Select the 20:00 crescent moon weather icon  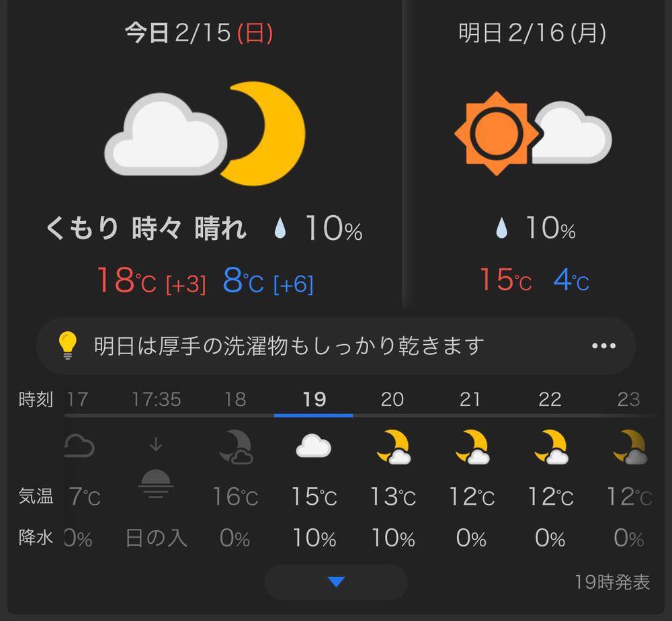(393, 447)
